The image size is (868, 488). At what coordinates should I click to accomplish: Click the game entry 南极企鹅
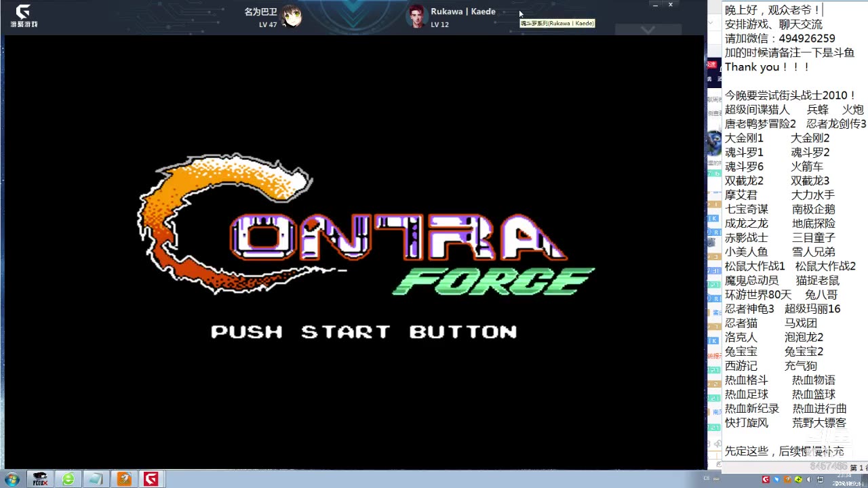tap(814, 209)
